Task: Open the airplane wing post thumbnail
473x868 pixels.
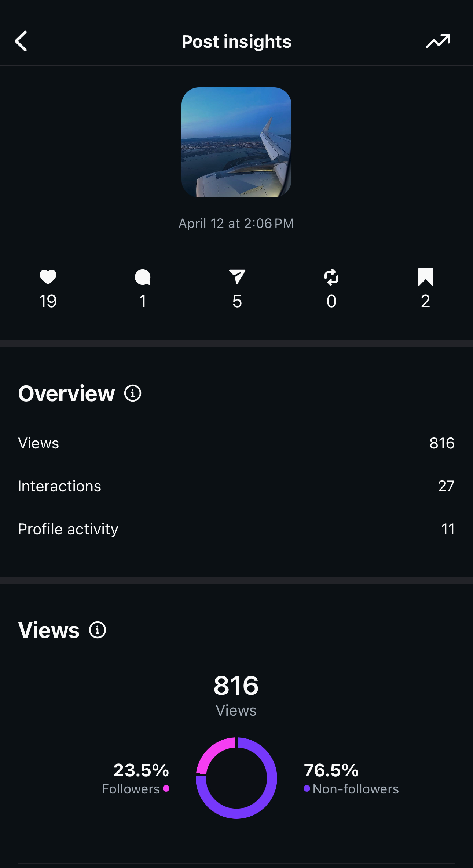Action: 236,142
